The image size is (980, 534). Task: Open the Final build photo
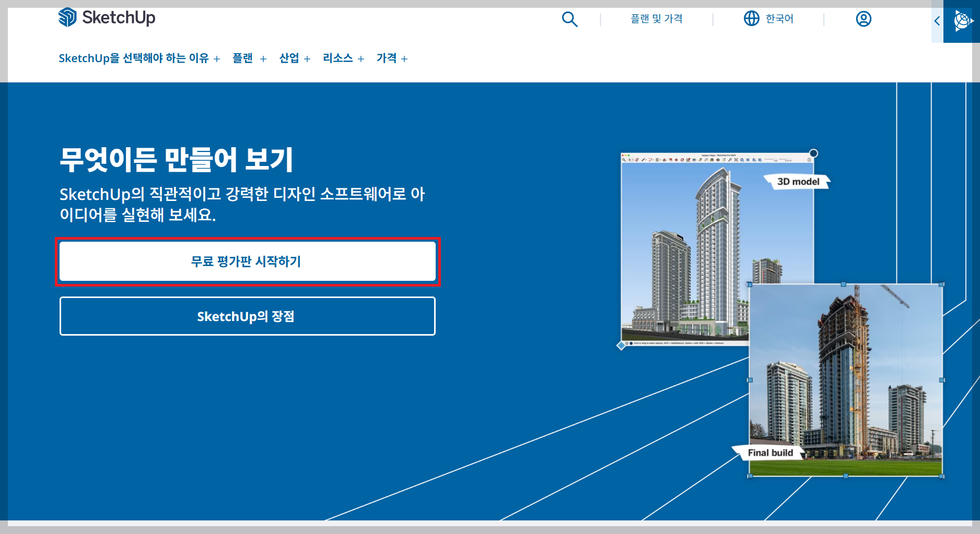[x=846, y=380]
